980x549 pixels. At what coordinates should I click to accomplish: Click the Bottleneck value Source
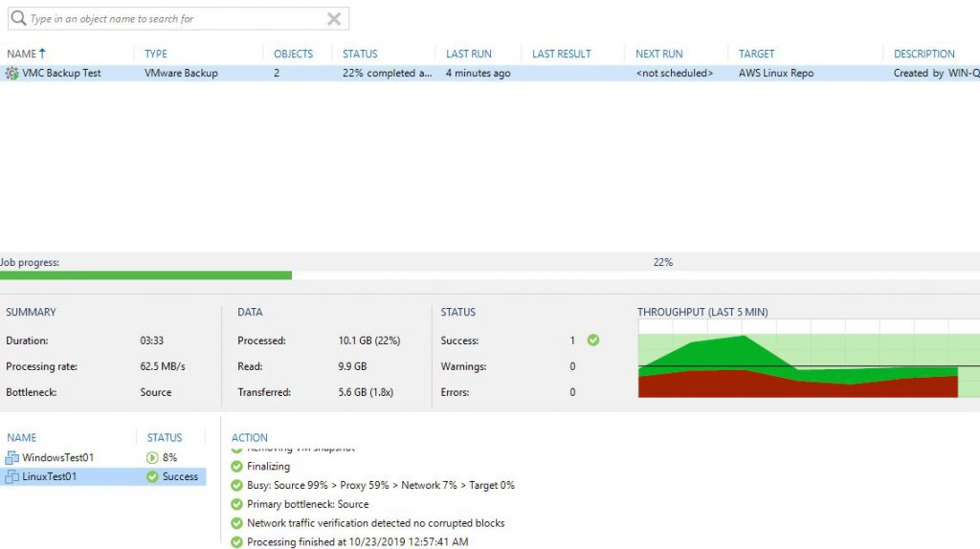click(156, 392)
